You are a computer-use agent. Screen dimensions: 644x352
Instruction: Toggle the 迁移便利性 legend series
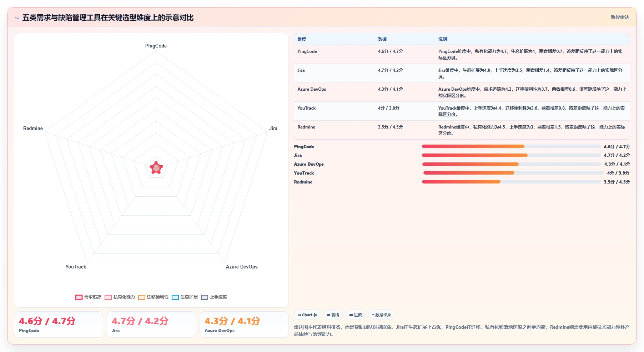tap(154, 297)
